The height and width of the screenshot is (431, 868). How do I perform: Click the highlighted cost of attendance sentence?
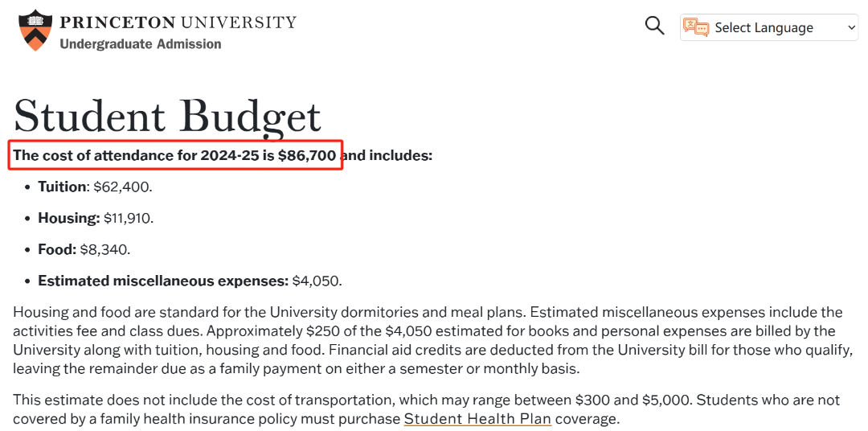coord(175,155)
